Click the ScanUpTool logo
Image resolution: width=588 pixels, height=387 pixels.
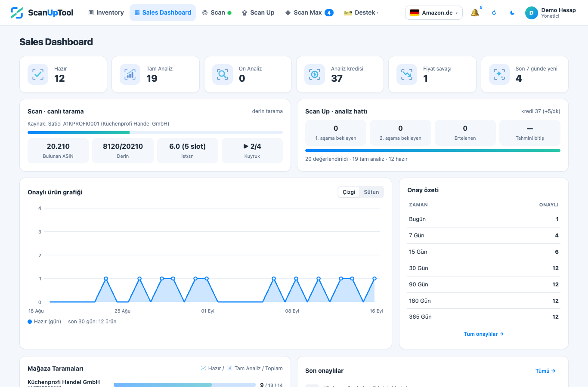tap(42, 13)
